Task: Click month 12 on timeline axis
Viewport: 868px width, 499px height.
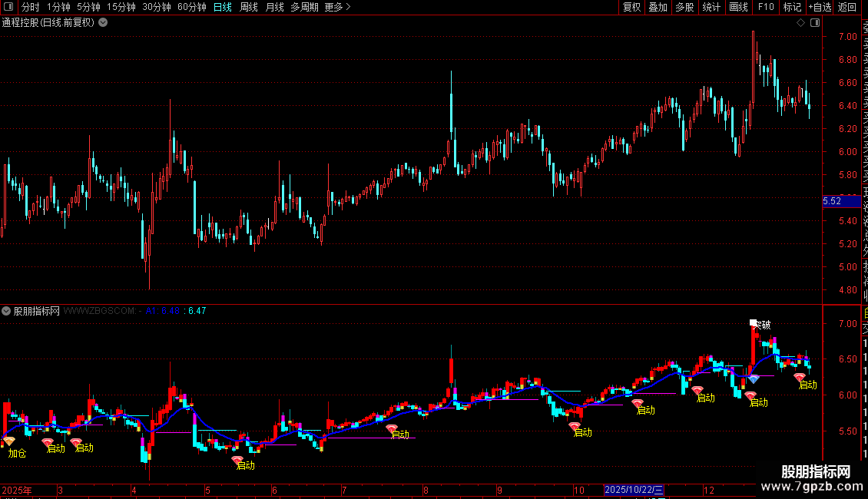Action: click(x=708, y=490)
